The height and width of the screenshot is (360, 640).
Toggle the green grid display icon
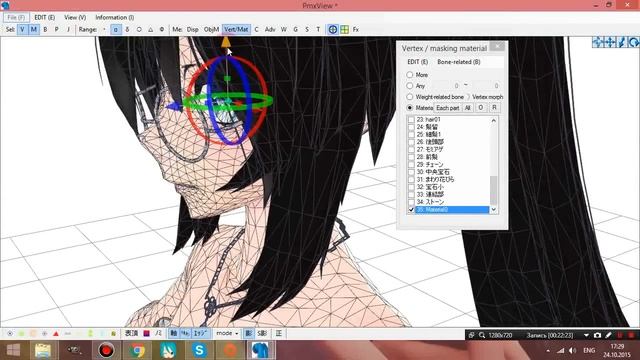pos(344,29)
